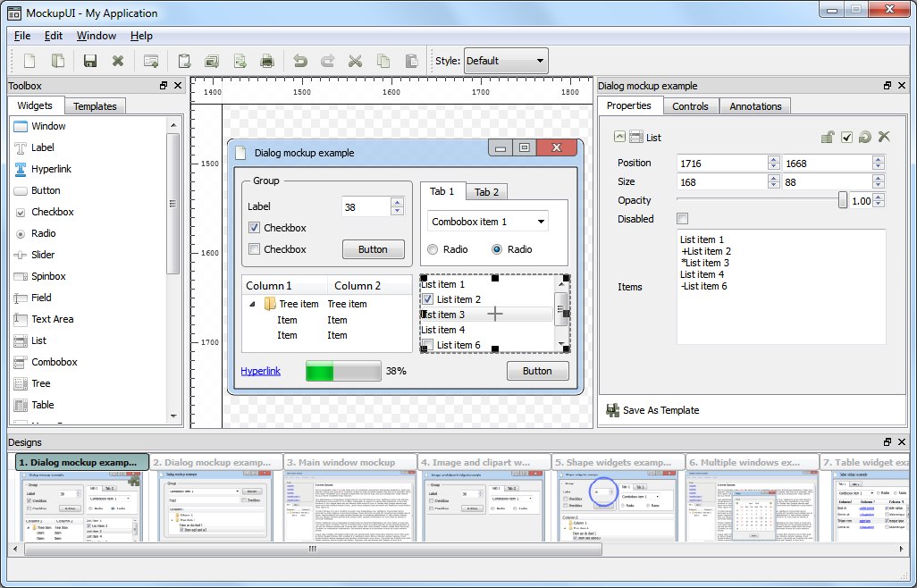Increase the Size width 168 stepper
This screenshot has height=588, width=917.
click(x=774, y=178)
